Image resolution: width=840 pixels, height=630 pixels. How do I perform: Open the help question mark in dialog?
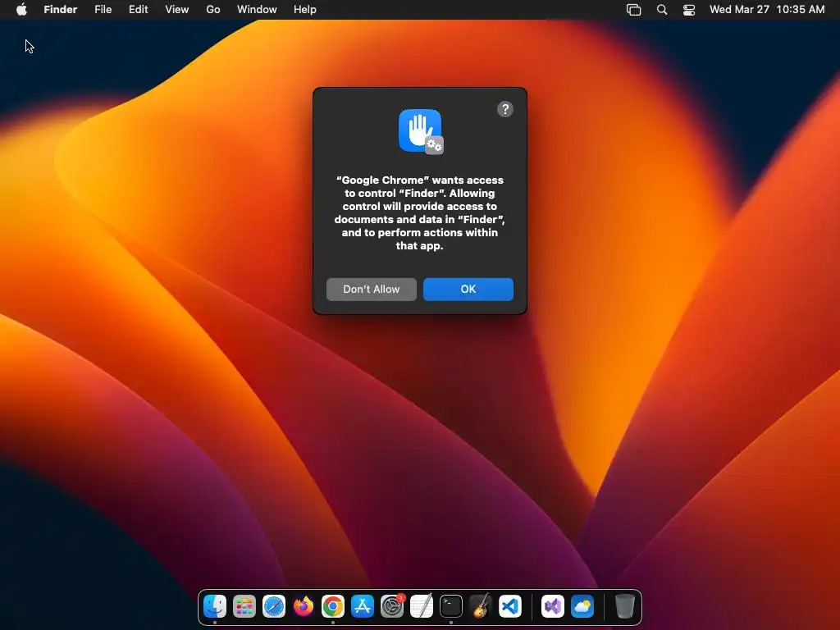[505, 109]
